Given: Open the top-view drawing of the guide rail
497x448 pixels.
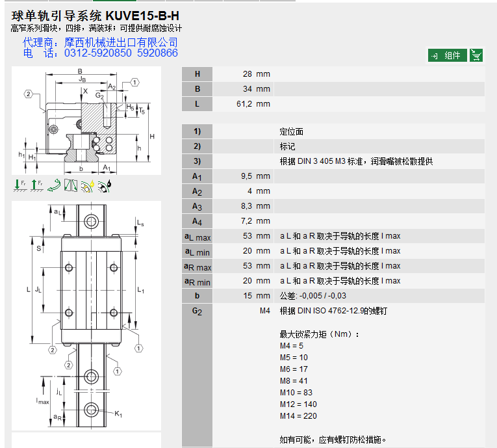Looking at the screenshot, I should point(86,315).
